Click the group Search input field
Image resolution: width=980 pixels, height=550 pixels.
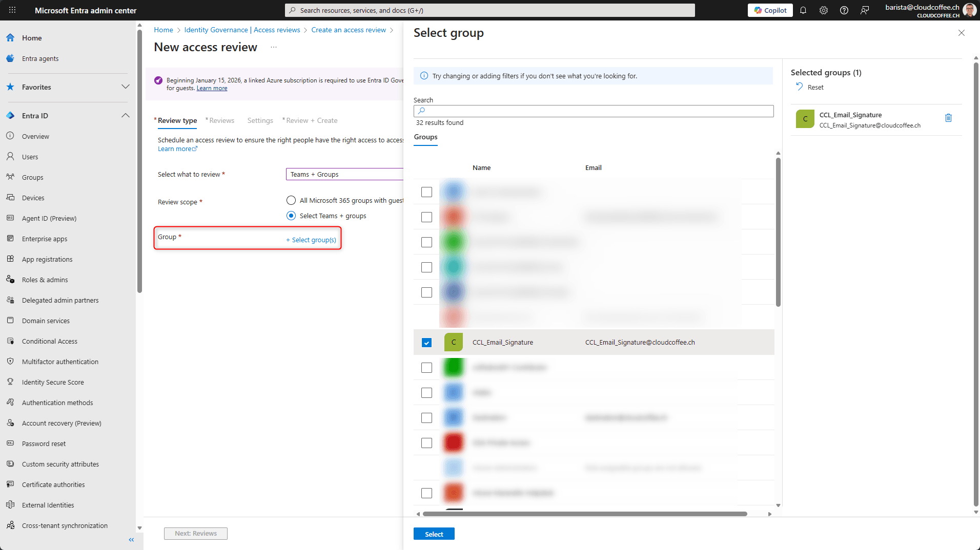pos(594,111)
